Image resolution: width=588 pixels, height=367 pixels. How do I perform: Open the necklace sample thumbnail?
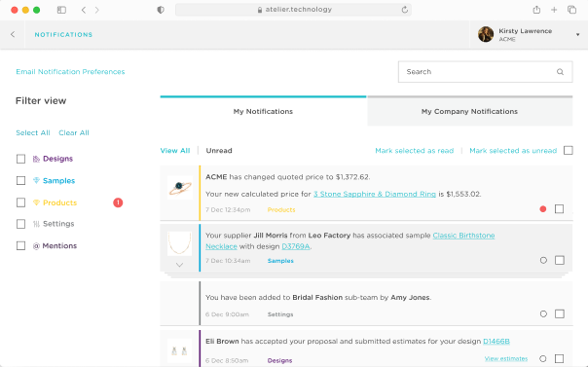[x=180, y=243]
